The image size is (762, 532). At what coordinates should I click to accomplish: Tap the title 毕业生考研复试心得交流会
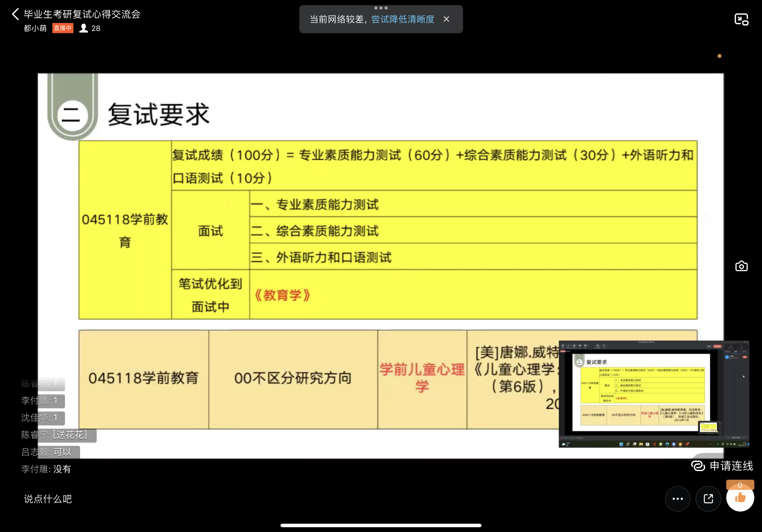pyautogui.click(x=82, y=14)
